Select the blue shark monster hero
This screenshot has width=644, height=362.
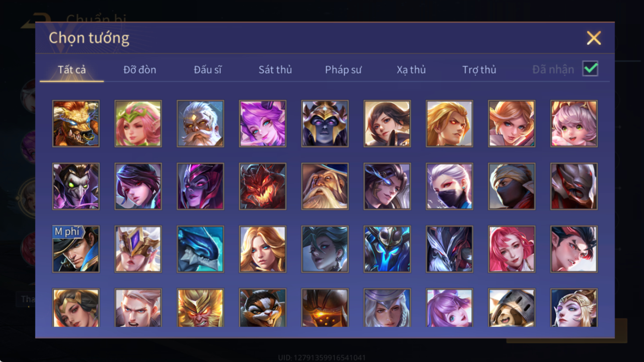pos(200,249)
